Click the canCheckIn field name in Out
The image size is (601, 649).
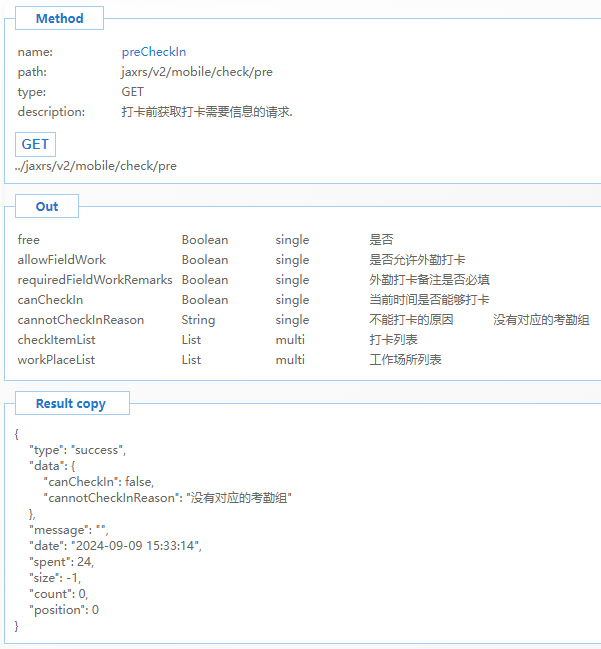point(50,300)
